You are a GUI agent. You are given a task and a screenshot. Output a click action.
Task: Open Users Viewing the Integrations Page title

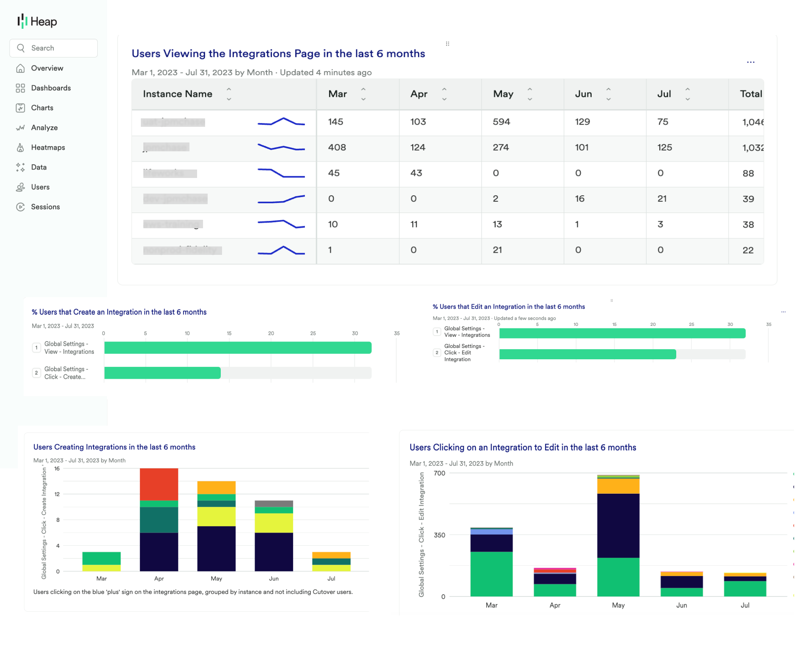[278, 54]
